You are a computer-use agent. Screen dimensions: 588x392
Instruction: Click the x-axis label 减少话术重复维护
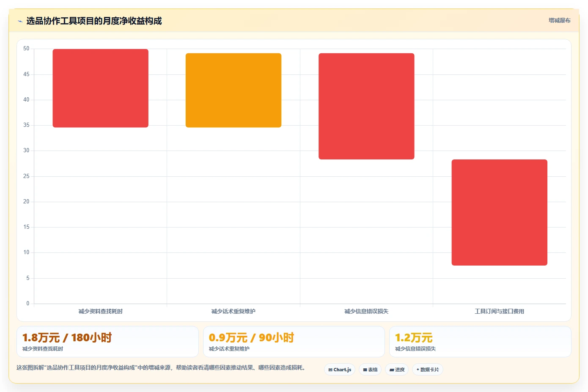[x=234, y=311]
